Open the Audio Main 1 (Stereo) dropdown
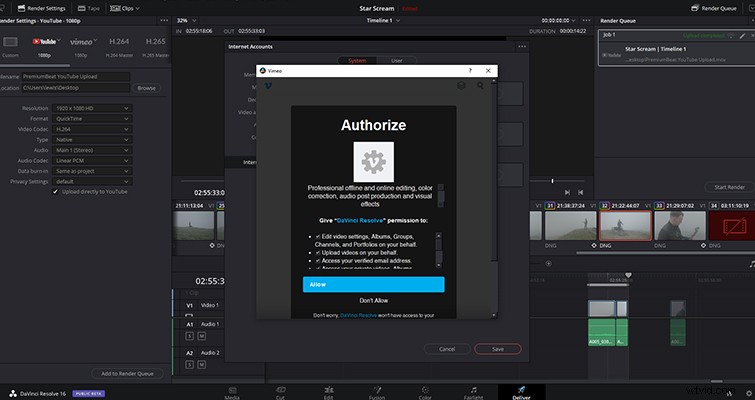 tap(92, 150)
